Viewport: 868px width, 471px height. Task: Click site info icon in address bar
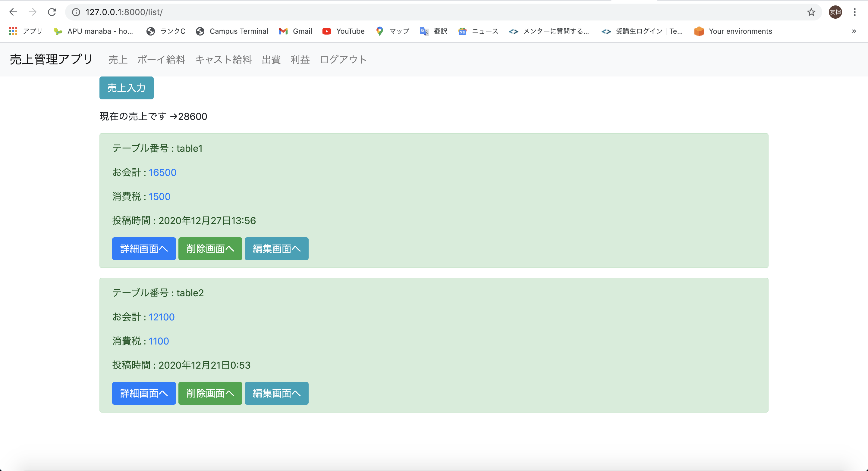tap(76, 12)
